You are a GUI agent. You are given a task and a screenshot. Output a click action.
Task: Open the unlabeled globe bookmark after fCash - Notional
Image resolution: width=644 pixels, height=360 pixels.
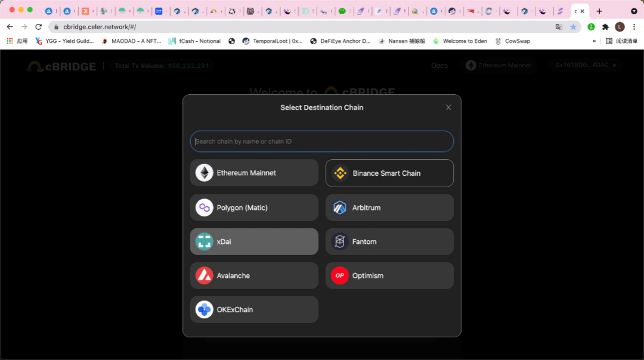tap(231, 41)
